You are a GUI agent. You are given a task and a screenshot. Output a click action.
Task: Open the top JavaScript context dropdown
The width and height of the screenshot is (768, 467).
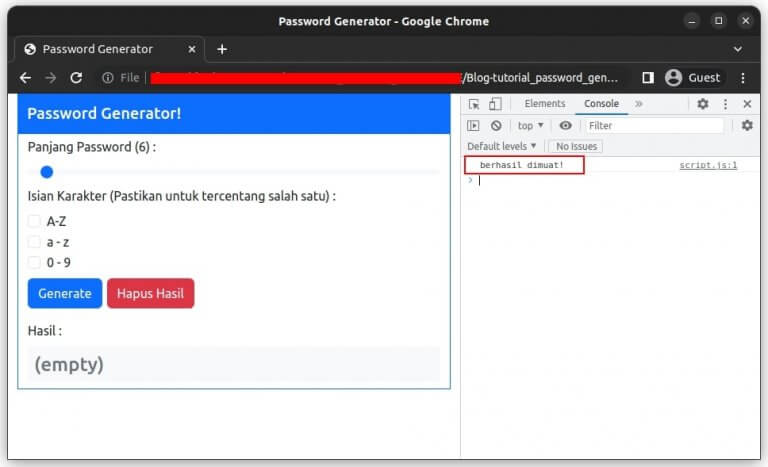[x=530, y=125]
